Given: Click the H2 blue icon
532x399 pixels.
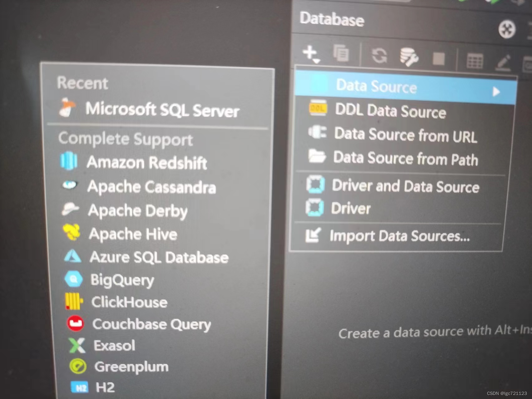Looking at the screenshot, I should coord(80,387).
